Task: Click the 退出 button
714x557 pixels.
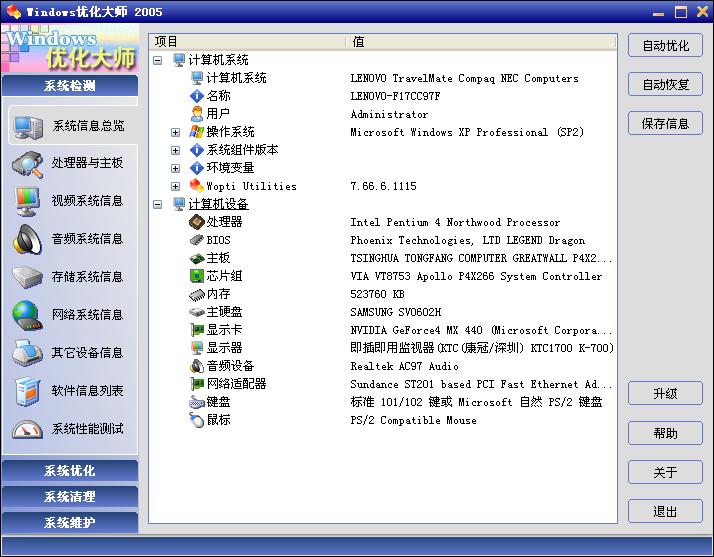Action: click(x=665, y=511)
